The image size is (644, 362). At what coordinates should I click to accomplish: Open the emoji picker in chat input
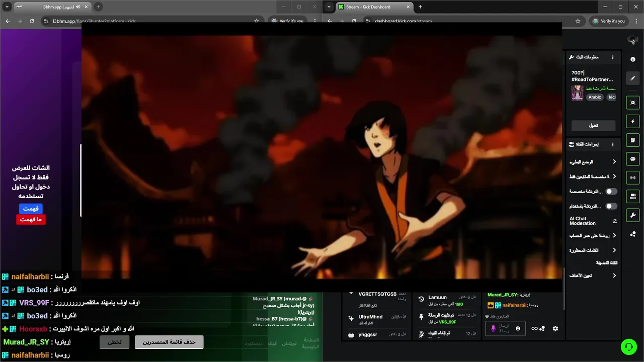coord(518,328)
